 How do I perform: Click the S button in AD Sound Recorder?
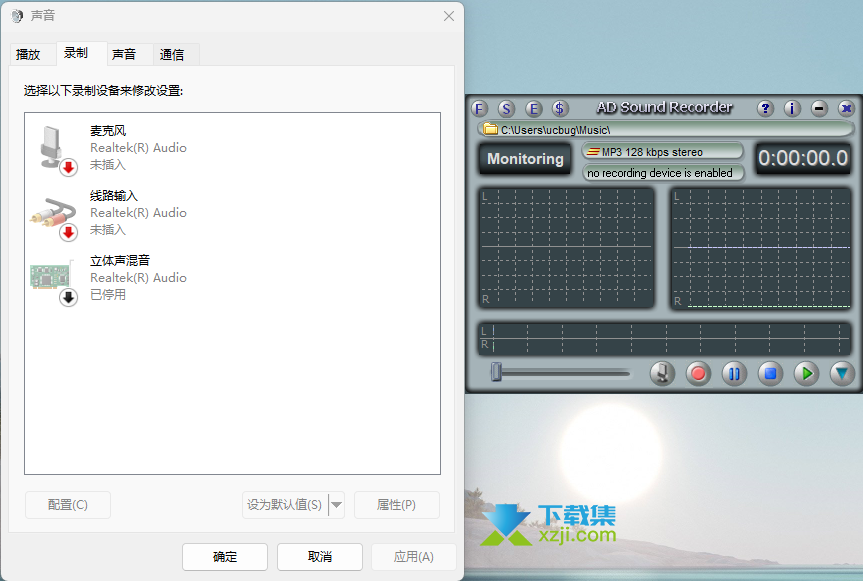(506, 108)
